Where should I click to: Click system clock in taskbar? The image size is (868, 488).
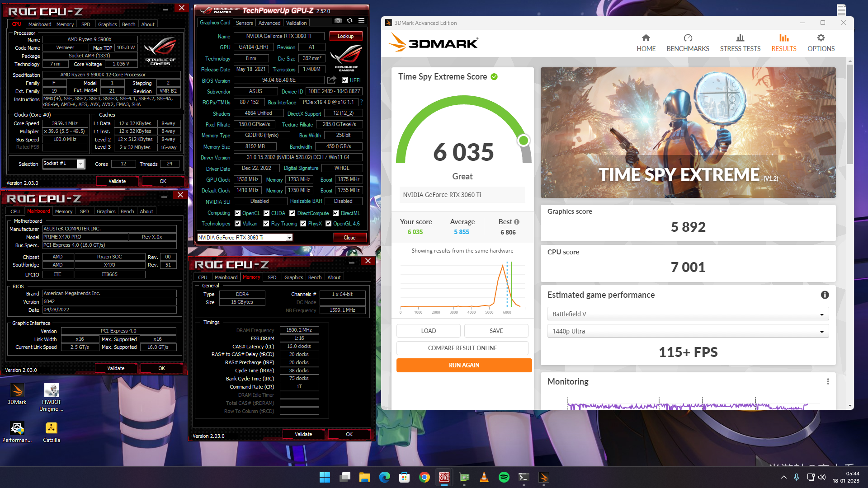846,477
